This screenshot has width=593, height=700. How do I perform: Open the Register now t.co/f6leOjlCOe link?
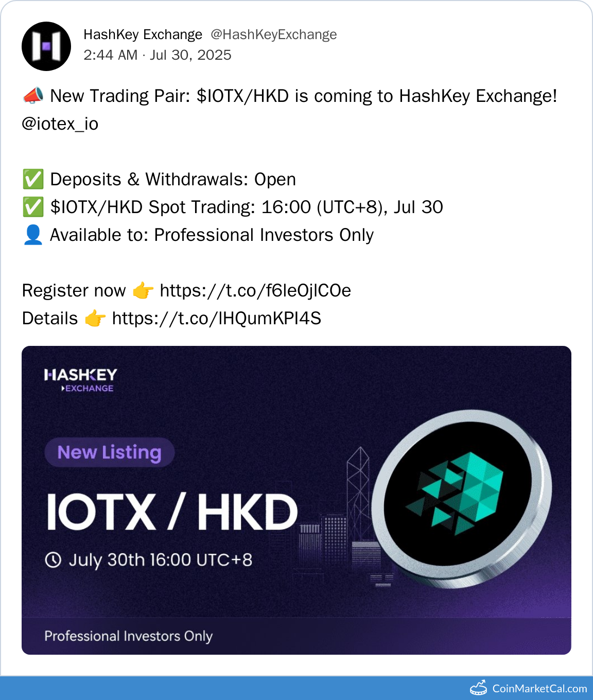[255, 291]
